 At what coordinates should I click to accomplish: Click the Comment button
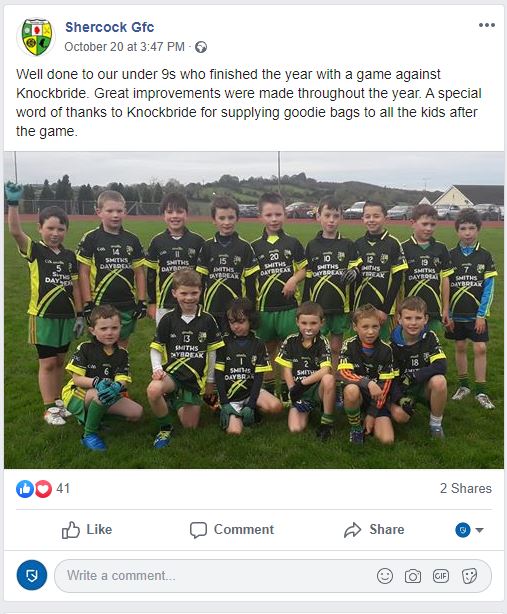232,530
